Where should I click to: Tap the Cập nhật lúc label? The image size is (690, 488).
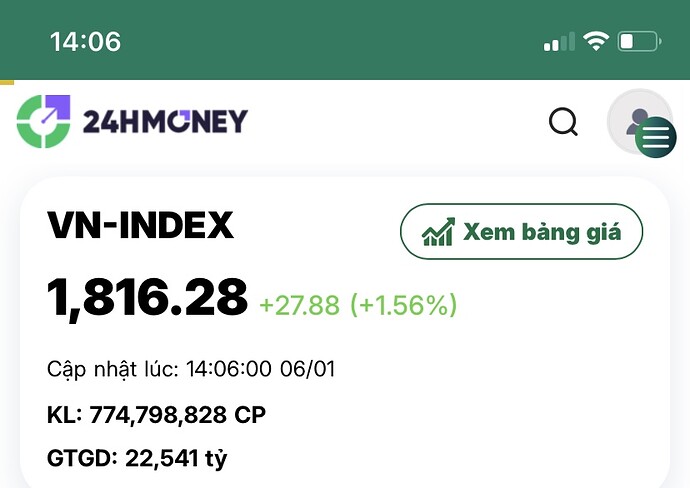111,369
